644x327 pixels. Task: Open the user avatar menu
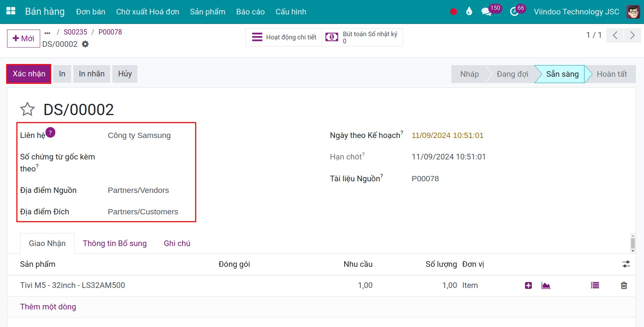pyautogui.click(x=633, y=12)
